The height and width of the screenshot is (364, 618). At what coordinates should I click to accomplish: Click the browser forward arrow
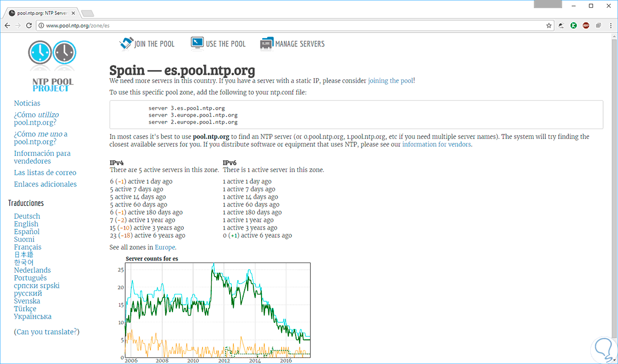tap(18, 25)
